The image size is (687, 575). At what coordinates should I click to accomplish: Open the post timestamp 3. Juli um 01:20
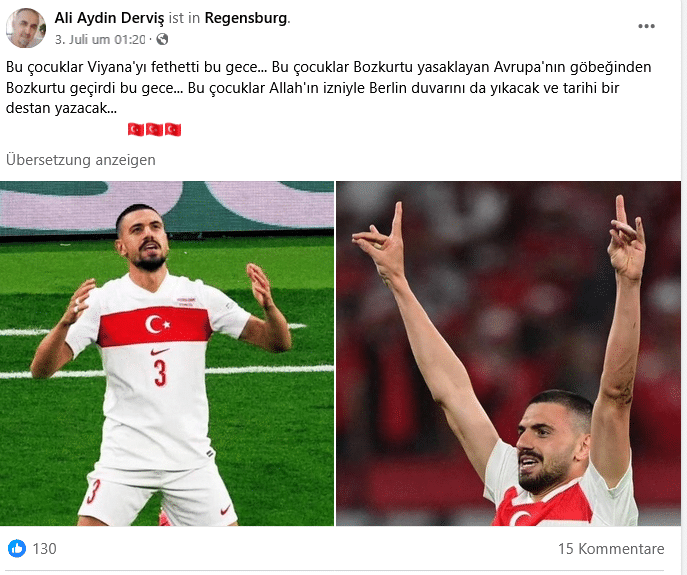point(100,39)
